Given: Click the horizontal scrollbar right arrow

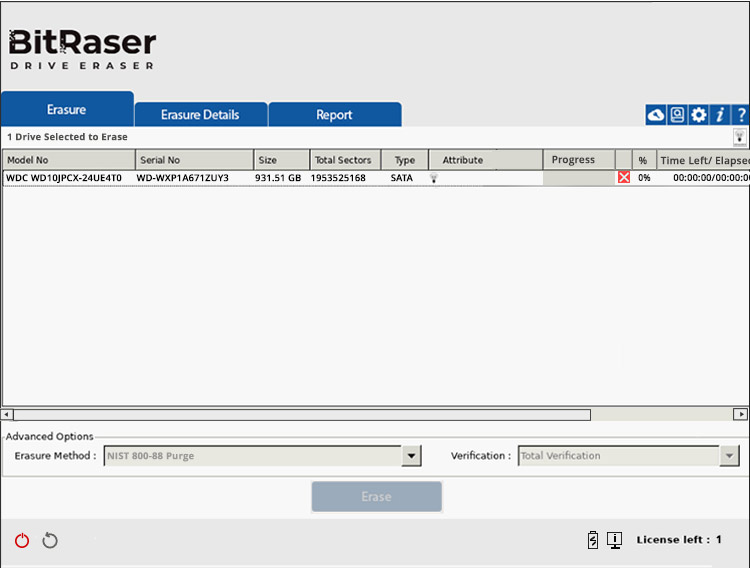Looking at the screenshot, I should tap(740, 414).
